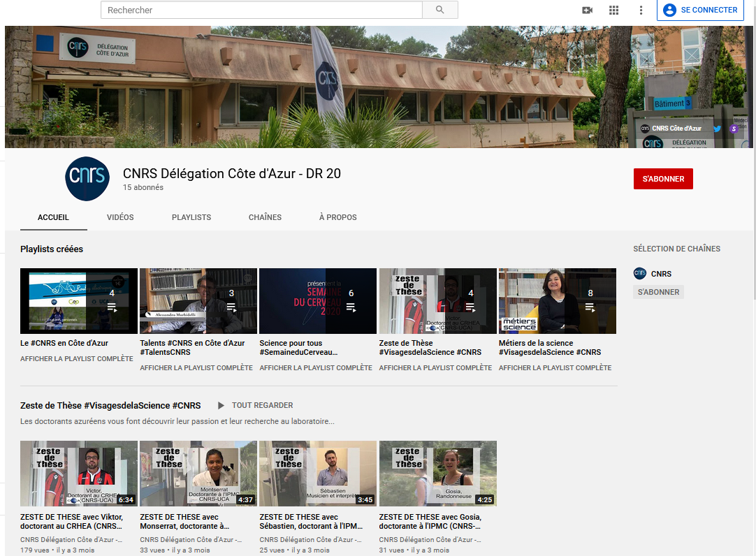The image size is (756, 556).
Task: Show full playlist under Métiers de la science
Action: (x=555, y=367)
